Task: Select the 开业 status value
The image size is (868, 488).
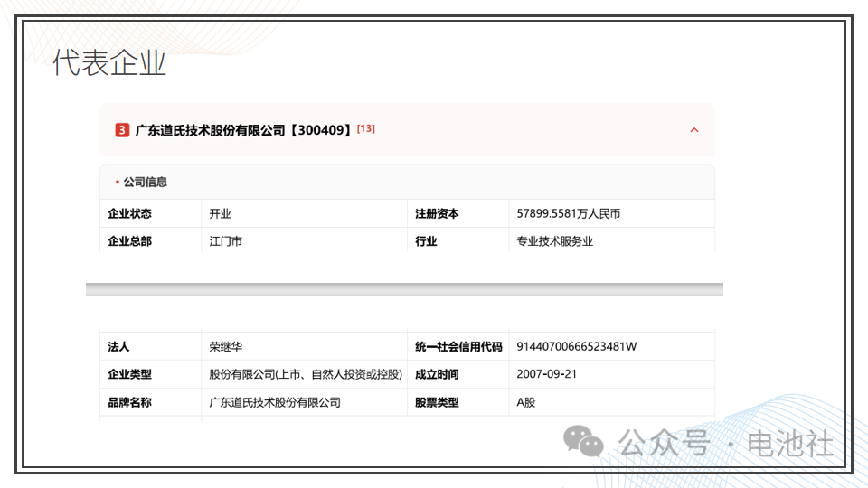Action: [x=220, y=213]
